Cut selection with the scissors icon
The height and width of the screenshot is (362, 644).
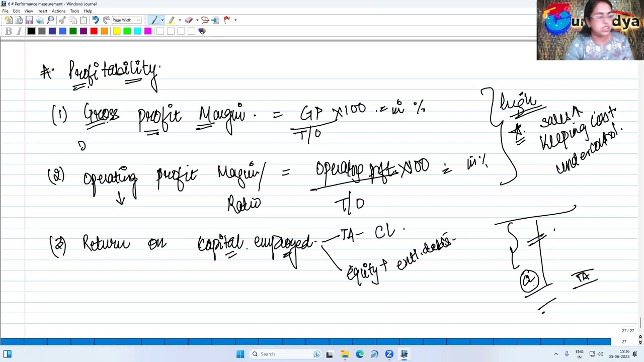[62, 20]
